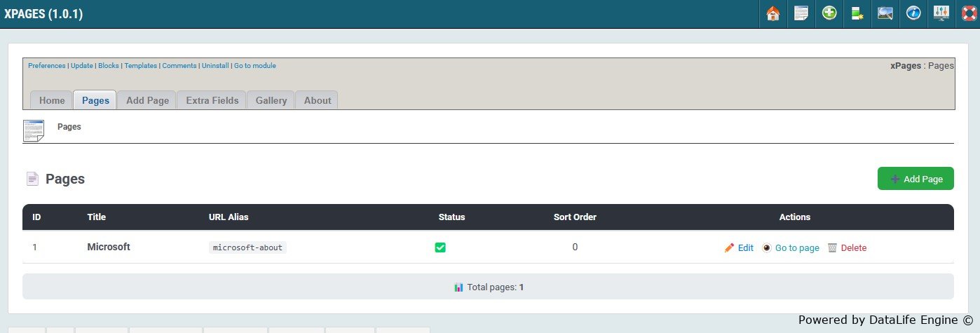Click the orange house Home icon
The image size is (980, 333).
tap(773, 13)
